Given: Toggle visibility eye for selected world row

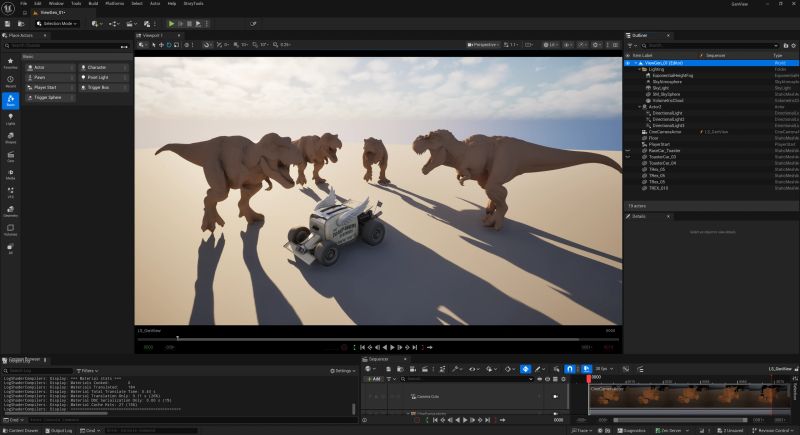Looking at the screenshot, I should pos(628,63).
